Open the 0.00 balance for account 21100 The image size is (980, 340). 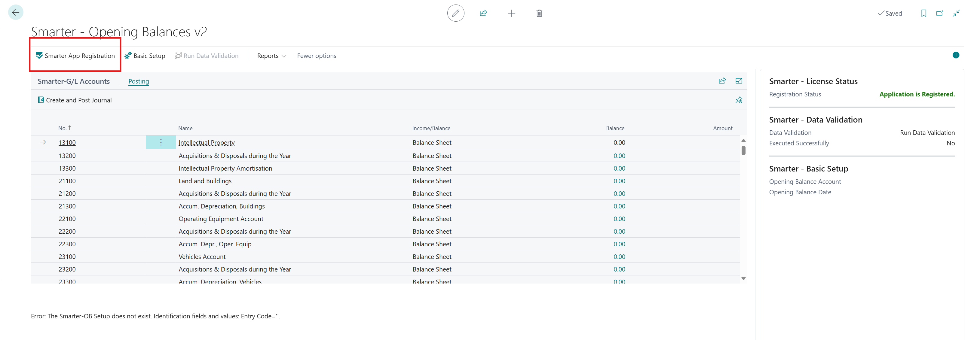(619, 181)
